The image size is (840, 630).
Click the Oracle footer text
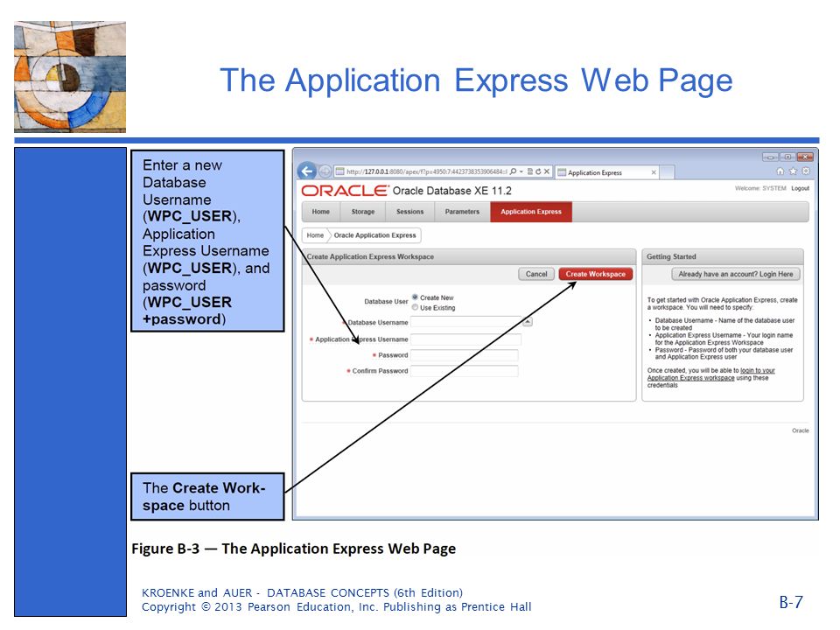(801, 430)
